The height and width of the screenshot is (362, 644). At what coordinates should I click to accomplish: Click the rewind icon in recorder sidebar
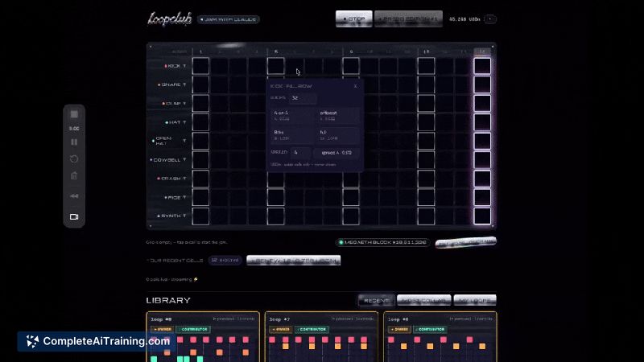pos(74,196)
